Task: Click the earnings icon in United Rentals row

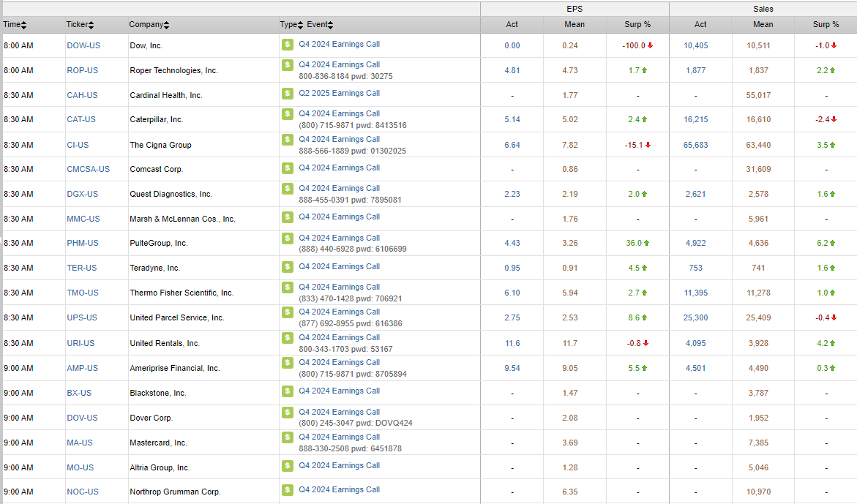Action: pos(288,338)
